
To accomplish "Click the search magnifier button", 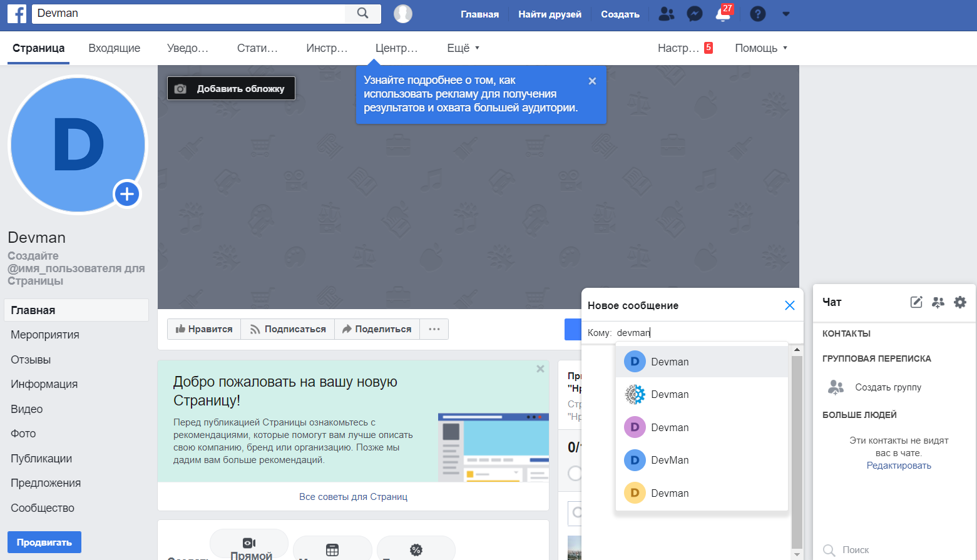I will pyautogui.click(x=363, y=13).
